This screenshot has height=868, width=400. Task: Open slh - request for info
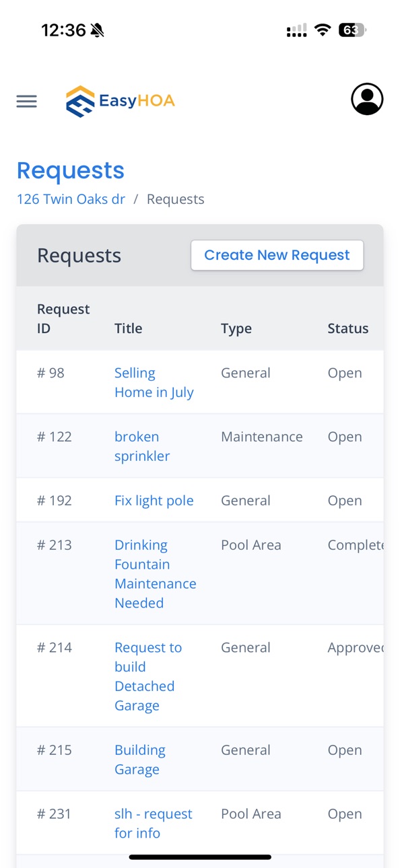(x=154, y=824)
